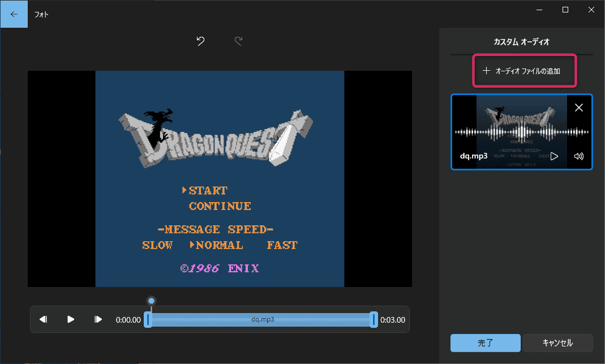Screen dimensions: 605x364
Task: Go back using the top-left arrow
Action: tap(14, 14)
